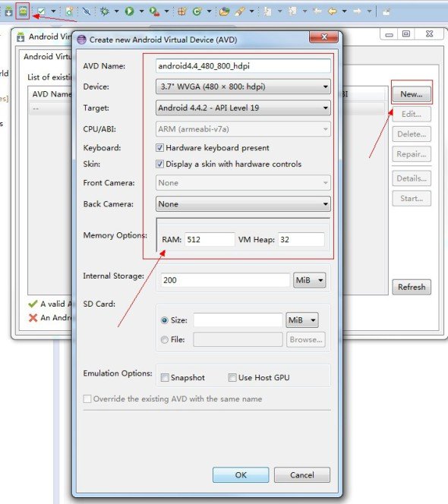
Task: Click the CPU/ABI ARM combo box
Action: (x=243, y=129)
